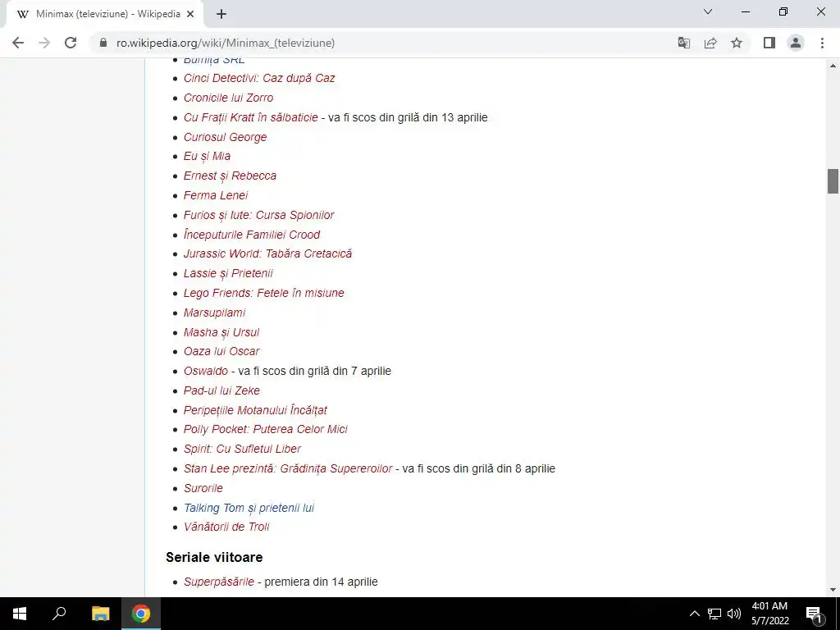Bookmark this page with the star icon
The width and height of the screenshot is (840, 630).
737,43
